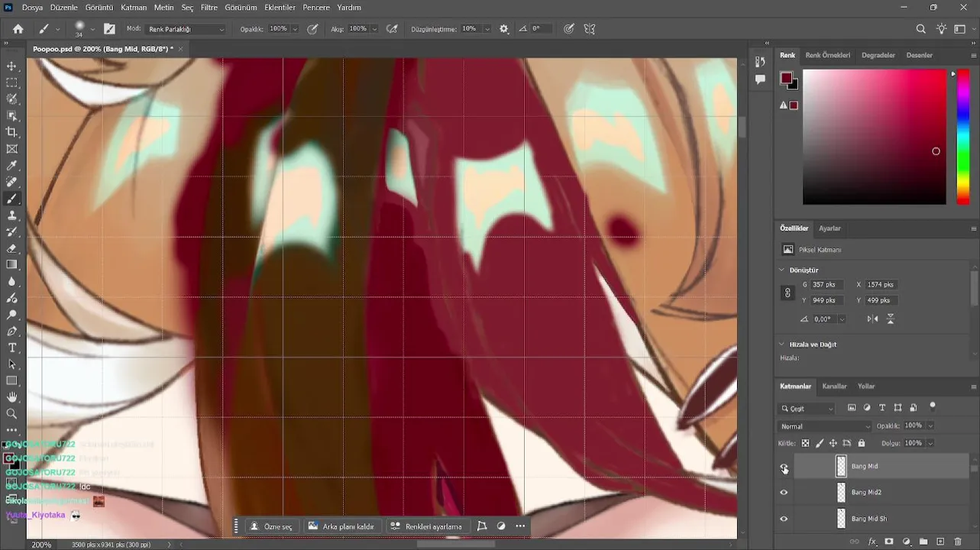Open the Çeşit layer filter dropdown

pos(807,409)
